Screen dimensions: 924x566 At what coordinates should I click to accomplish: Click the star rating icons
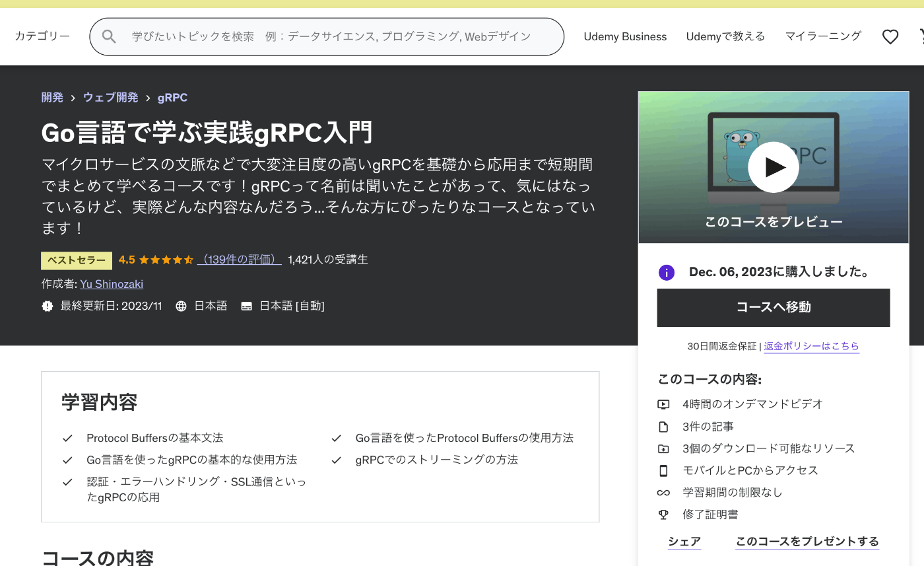tap(166, 260)
